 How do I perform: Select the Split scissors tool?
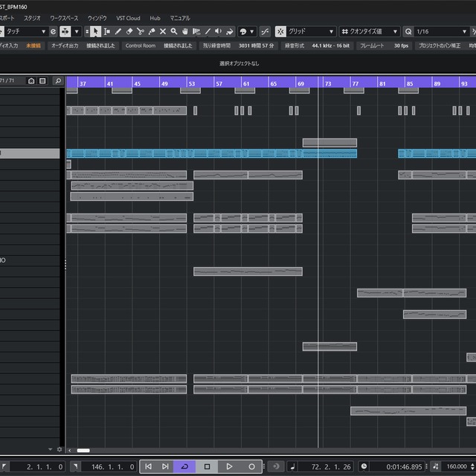click(141, 32)
